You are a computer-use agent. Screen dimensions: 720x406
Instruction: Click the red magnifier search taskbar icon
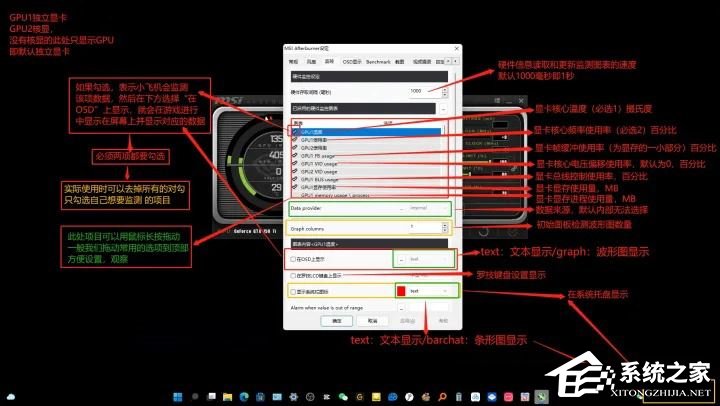442,396
